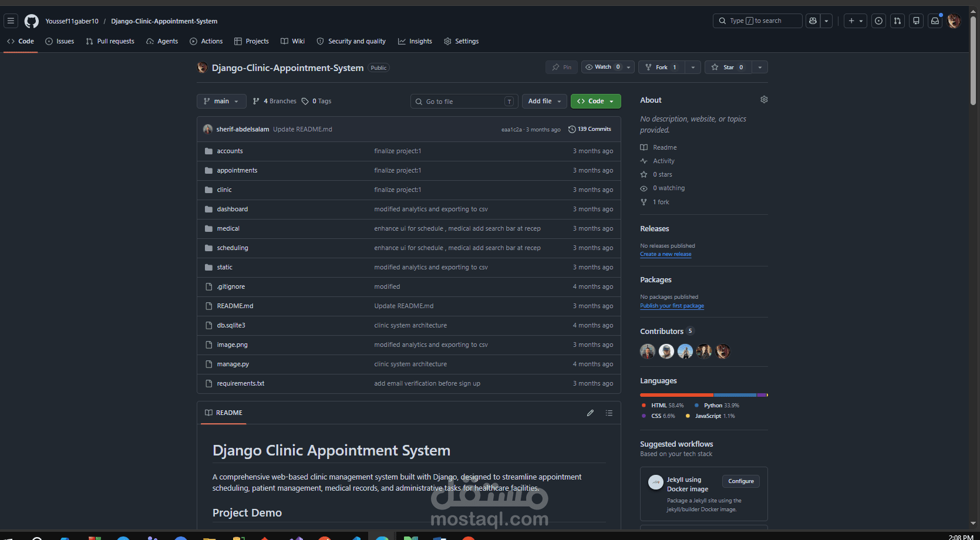Image resolution: width=980 pixels, height=540 pixels.
Task: View the 4 Branches link
Action: coord(274,101)
